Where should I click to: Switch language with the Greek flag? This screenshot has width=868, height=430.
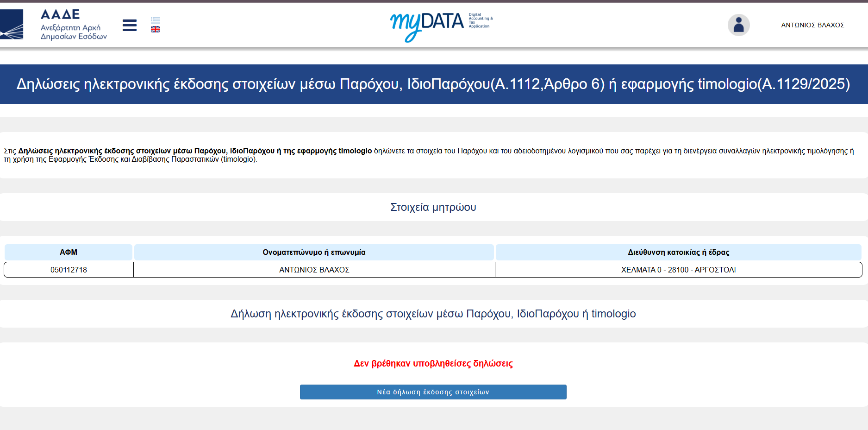[x=156, y=20]
